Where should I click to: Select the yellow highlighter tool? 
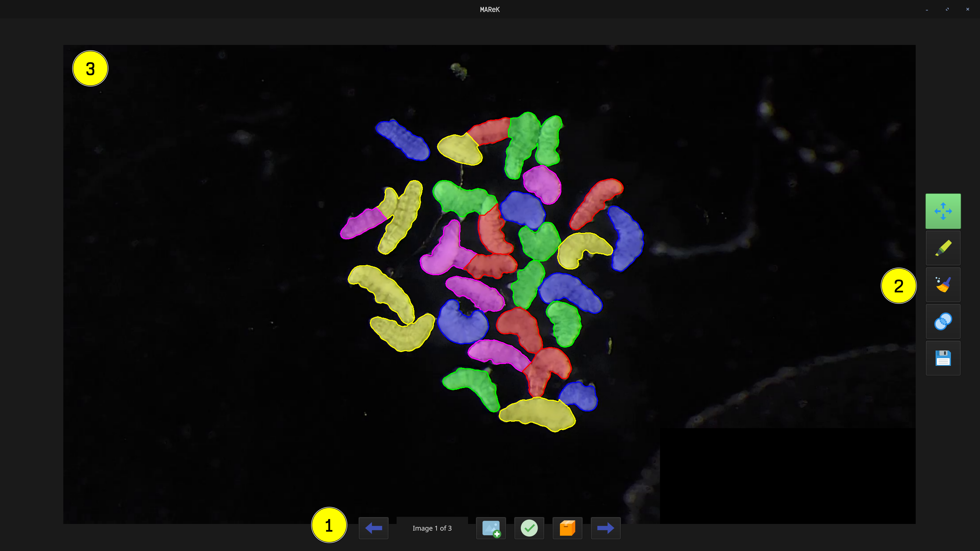pos(943,248)
